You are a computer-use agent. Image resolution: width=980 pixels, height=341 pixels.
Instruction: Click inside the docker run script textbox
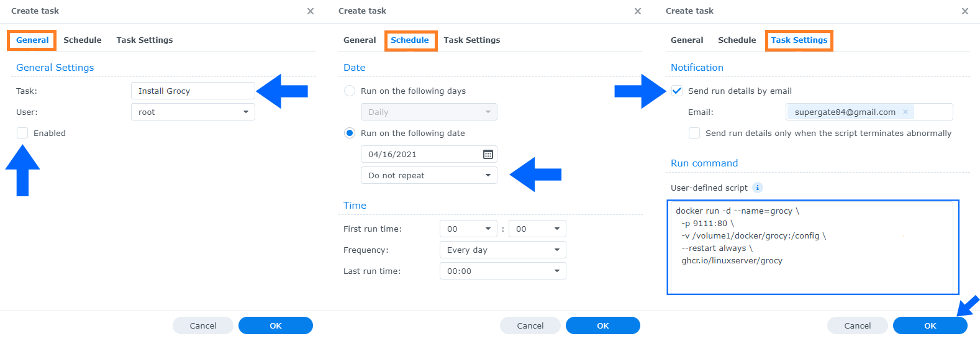[x=813, y=247]
